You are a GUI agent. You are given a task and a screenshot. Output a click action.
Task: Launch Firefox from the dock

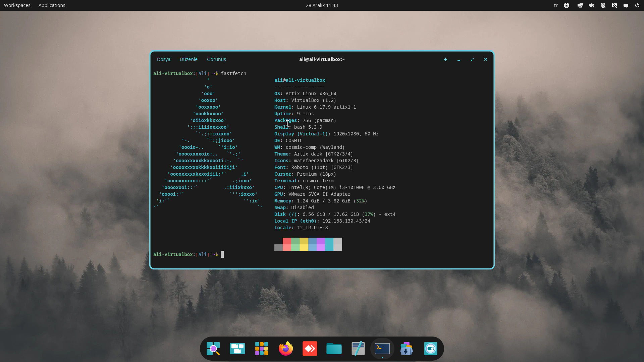point(286,349)
